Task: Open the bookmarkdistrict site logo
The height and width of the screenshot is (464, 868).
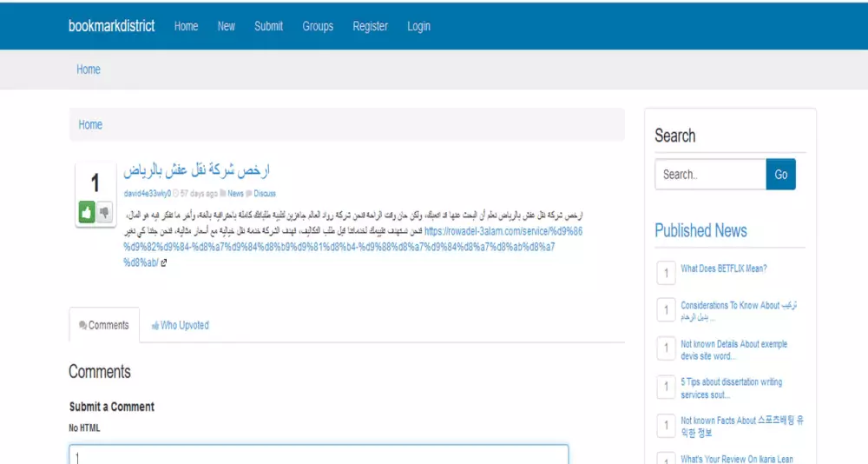Action: 111,26
